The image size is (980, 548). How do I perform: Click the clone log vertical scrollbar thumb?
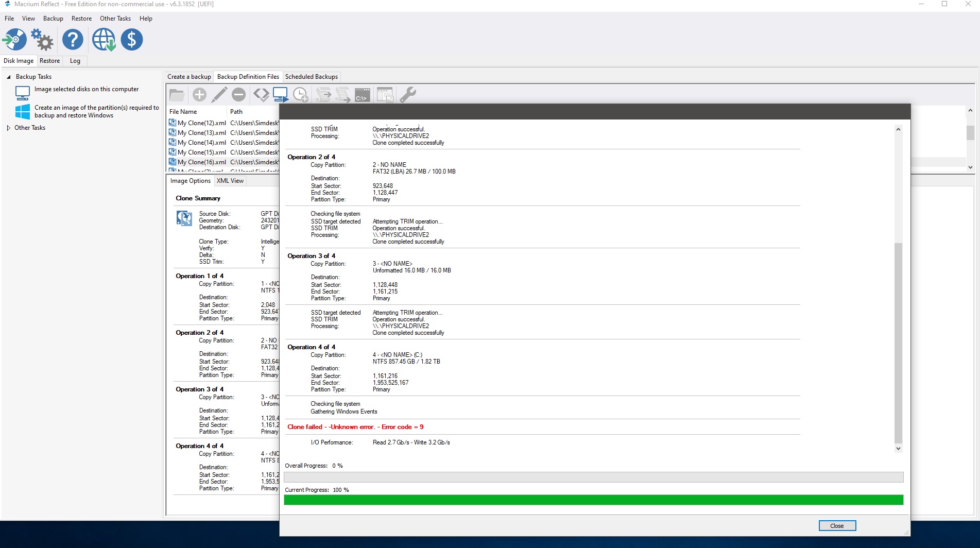coord(898,342)
